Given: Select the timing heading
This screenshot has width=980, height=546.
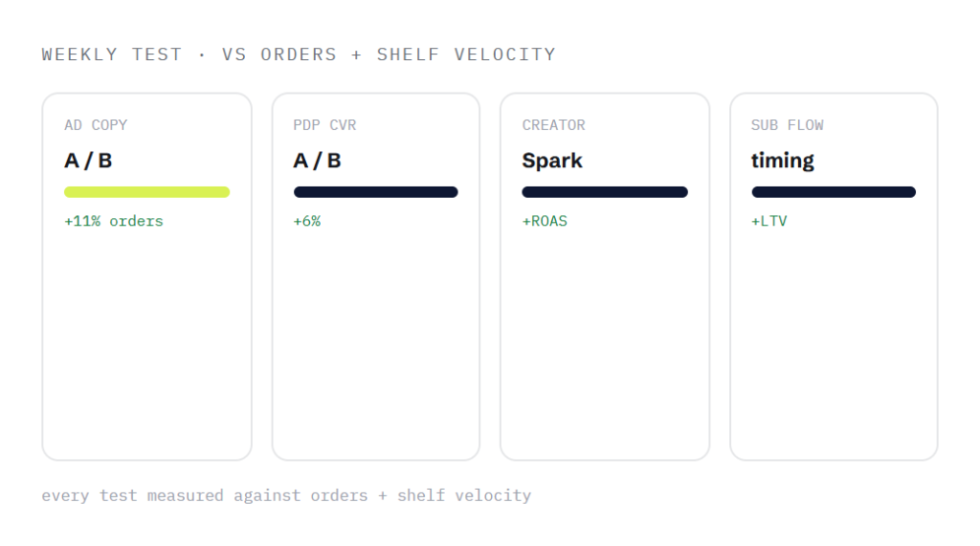Looking at the screenshot, I should coord(783,162).
